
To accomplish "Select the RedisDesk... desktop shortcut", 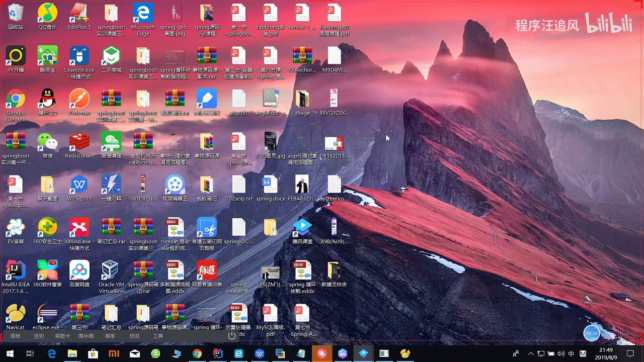I will tap(79, 145).
